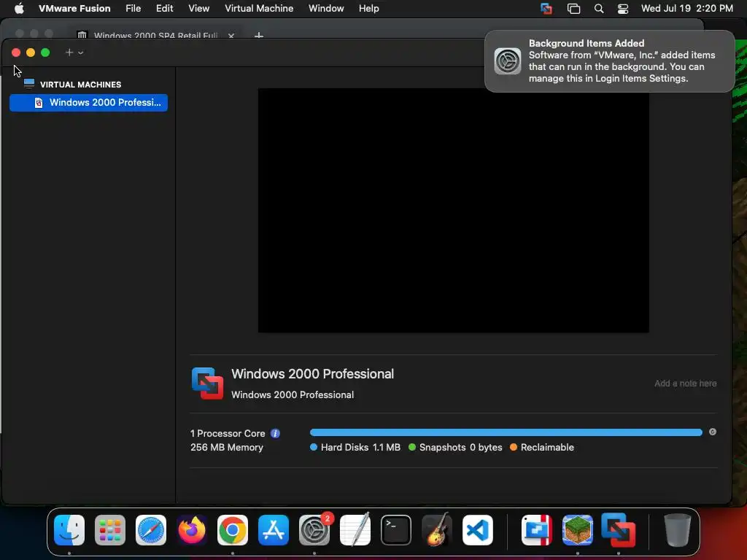Screen dimensions: 747x560
Task: Click the Background Items Added notification
Action: pyautogui.click(x=609, y=61)
